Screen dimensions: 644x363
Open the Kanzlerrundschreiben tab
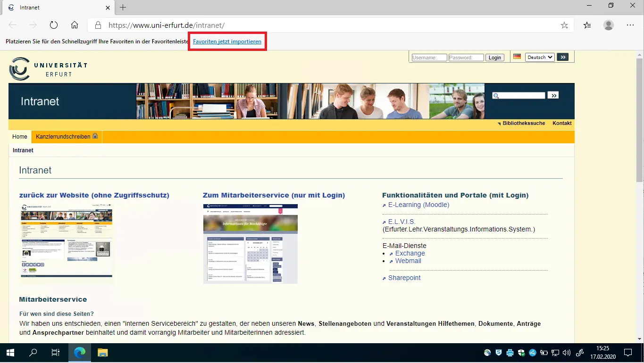coord(67,137)
